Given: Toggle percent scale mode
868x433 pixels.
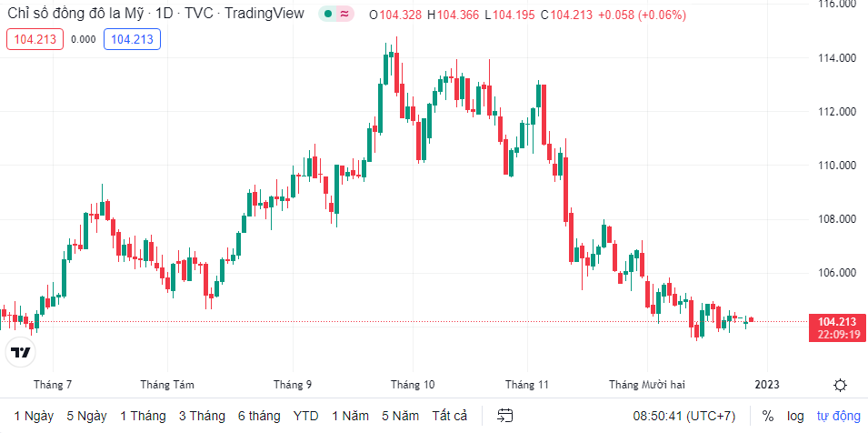Looking at the screenshot, I should tap(768, 416).
